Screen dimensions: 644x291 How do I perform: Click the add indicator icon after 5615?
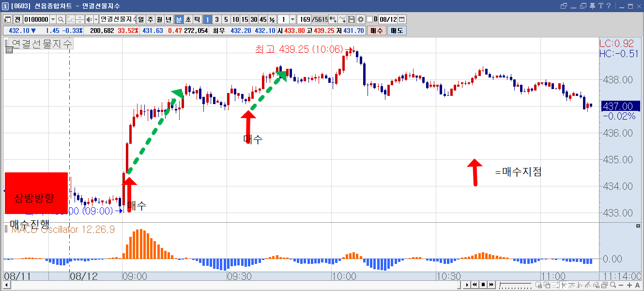pyautogui.click(x=333, y=19)
